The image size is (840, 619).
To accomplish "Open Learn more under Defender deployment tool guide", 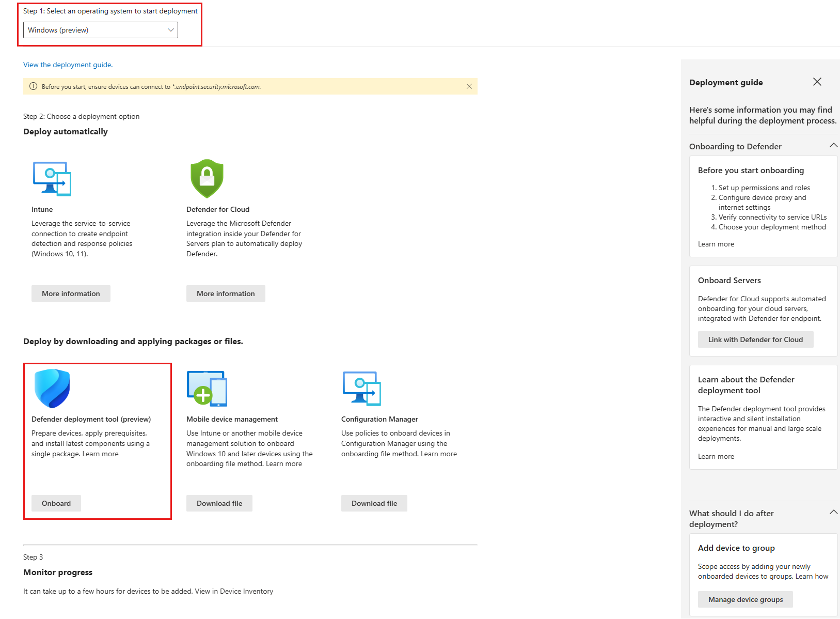I will (716, 456).
